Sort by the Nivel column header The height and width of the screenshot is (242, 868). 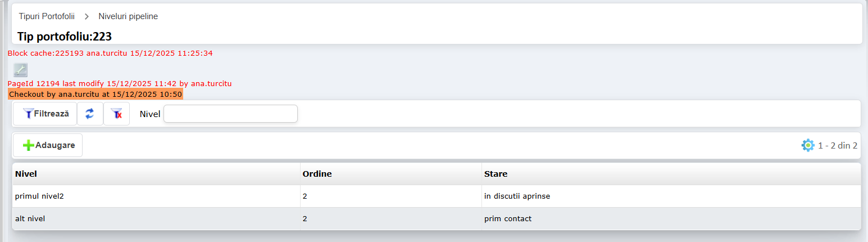click(x=26, y=174)
